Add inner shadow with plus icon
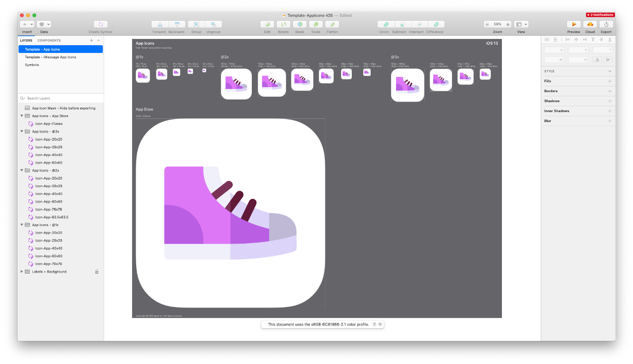 click(609, 111)
